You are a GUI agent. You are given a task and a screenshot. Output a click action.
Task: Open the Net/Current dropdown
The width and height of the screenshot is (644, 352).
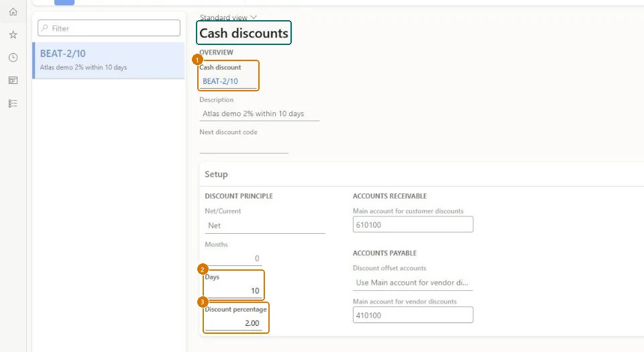tap(265, 226)
